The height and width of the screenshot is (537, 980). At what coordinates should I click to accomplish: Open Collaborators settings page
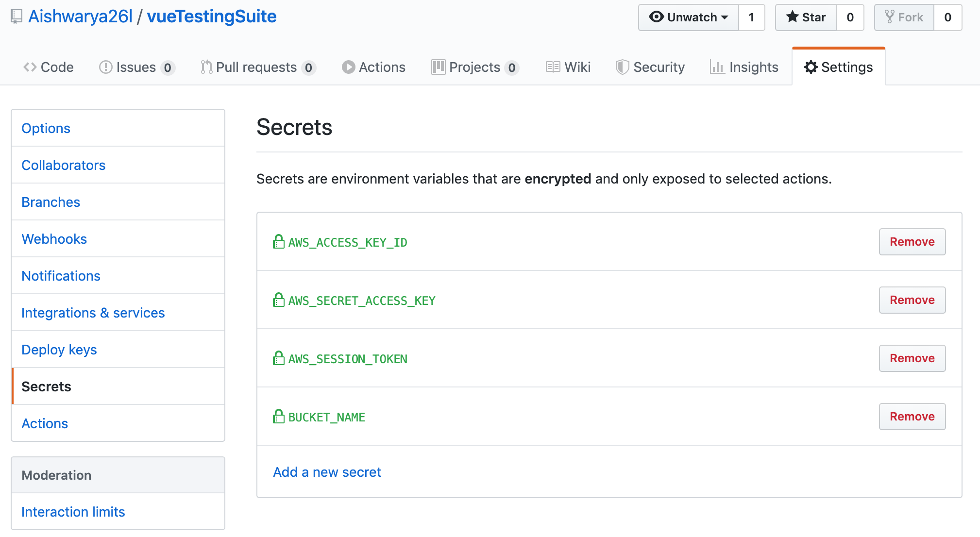(64, 165)
